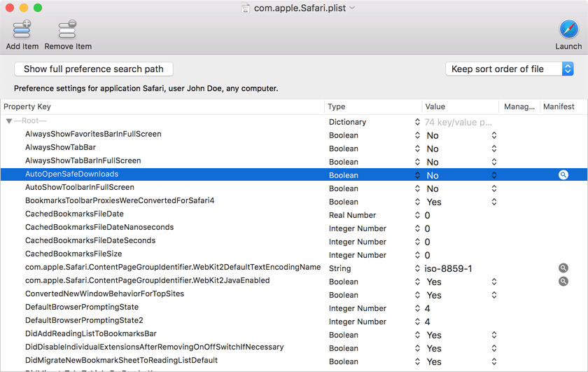This screenshot has height=372, width=588.
Task: Change type popup for AlwaysShowTabBar
Action: [417, 149]
